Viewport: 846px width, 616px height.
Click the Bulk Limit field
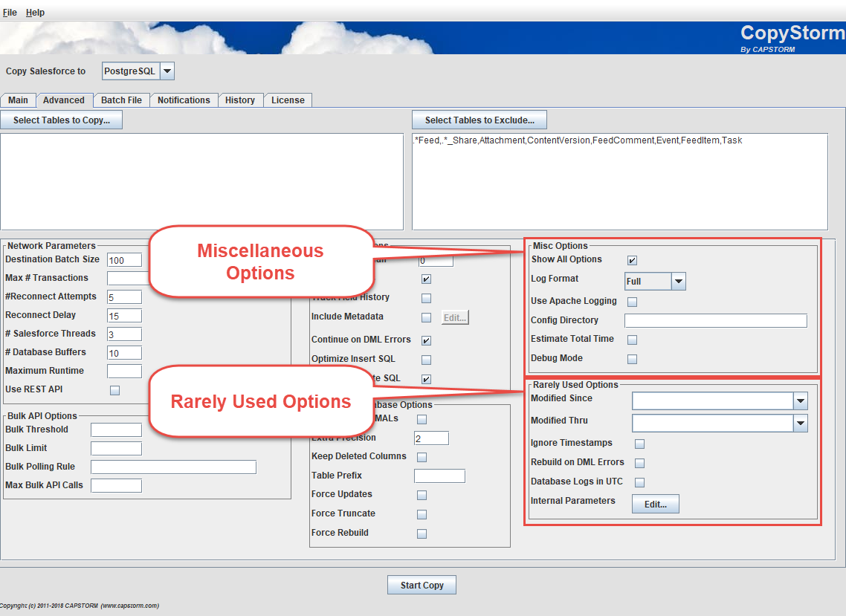point(117,448)
